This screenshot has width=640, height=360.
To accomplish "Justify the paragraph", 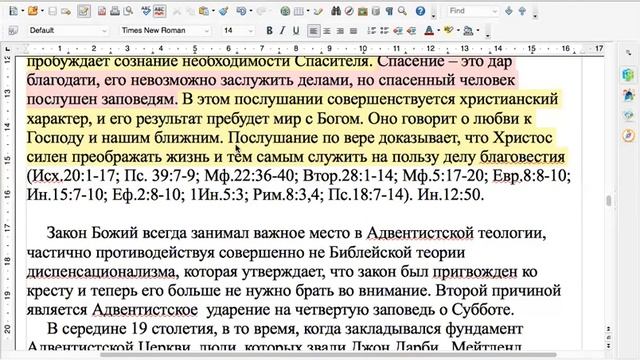I will (x=353, y=30).
